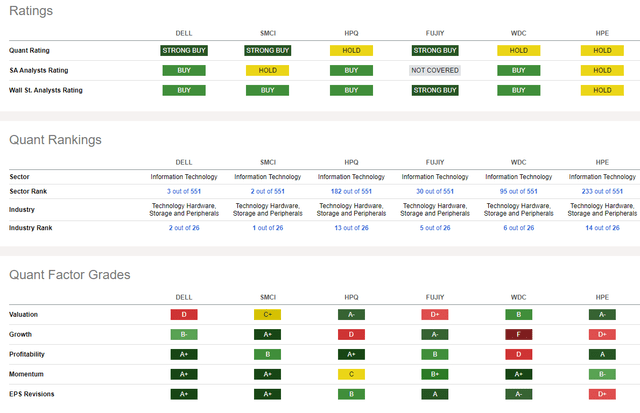Click HPE Valuation grade A-

[602, 315]
